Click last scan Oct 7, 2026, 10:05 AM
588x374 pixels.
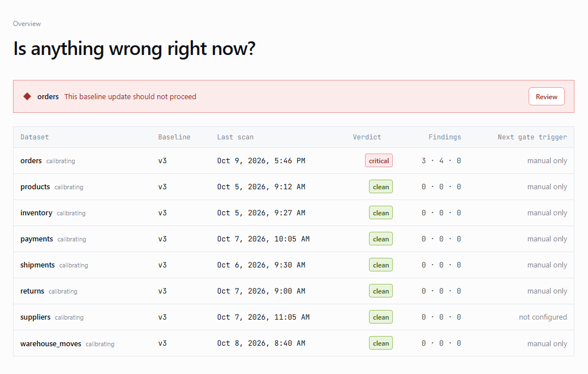263,239
